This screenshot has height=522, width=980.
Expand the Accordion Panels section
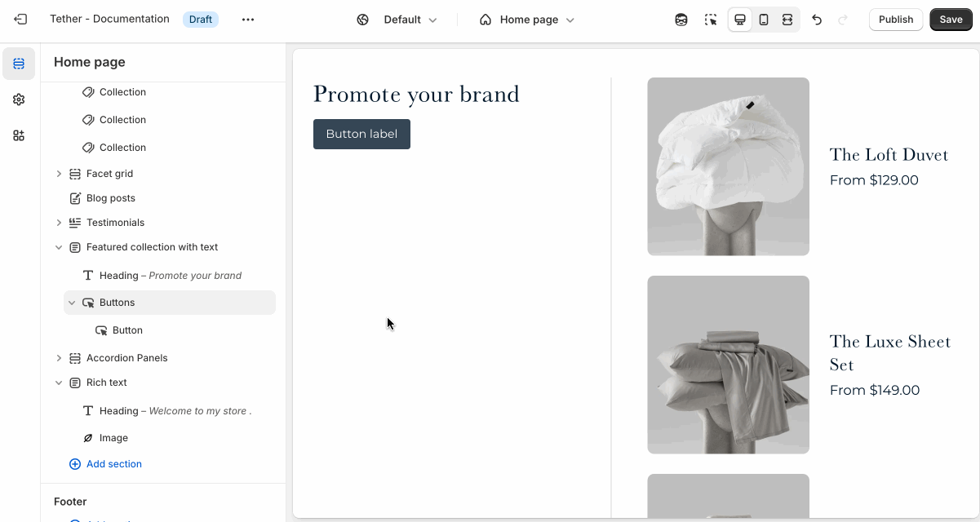click(59, 358)
